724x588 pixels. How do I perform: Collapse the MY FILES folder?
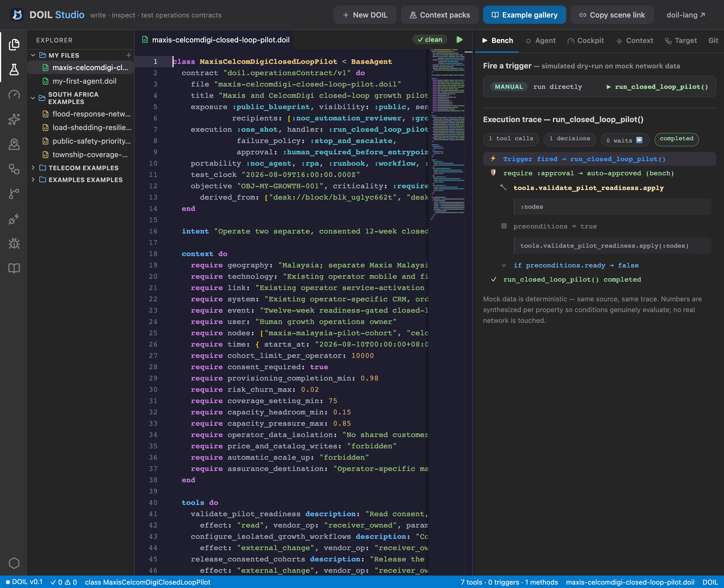(33, 55)
